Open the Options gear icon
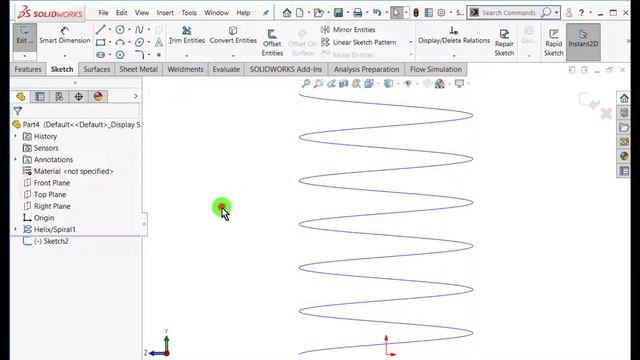Screen dimensions: 640x360 (x=441, y=13)
